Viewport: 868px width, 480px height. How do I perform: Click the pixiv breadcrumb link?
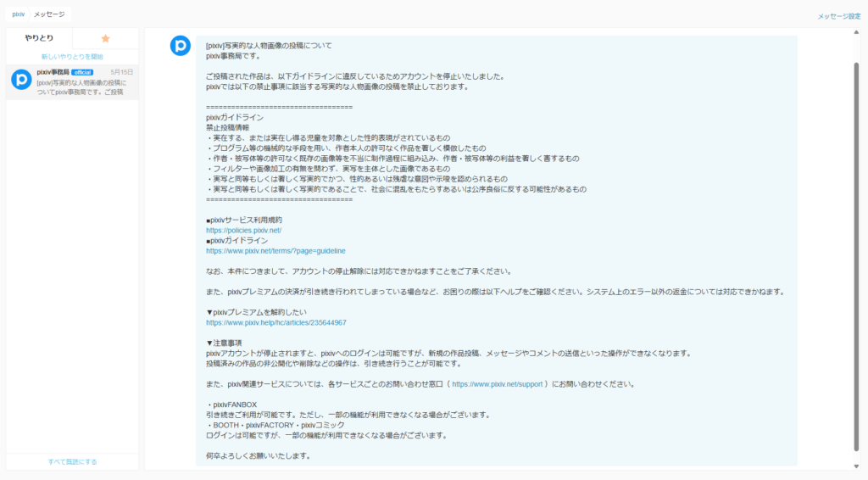coord(19,14)
